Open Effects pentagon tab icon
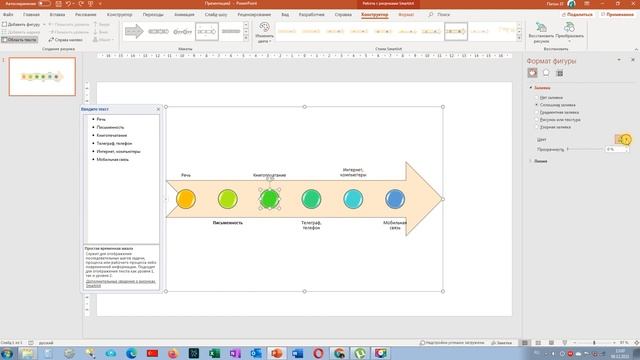640x360 pixels. pyautogui.click(x=546, y=73)
